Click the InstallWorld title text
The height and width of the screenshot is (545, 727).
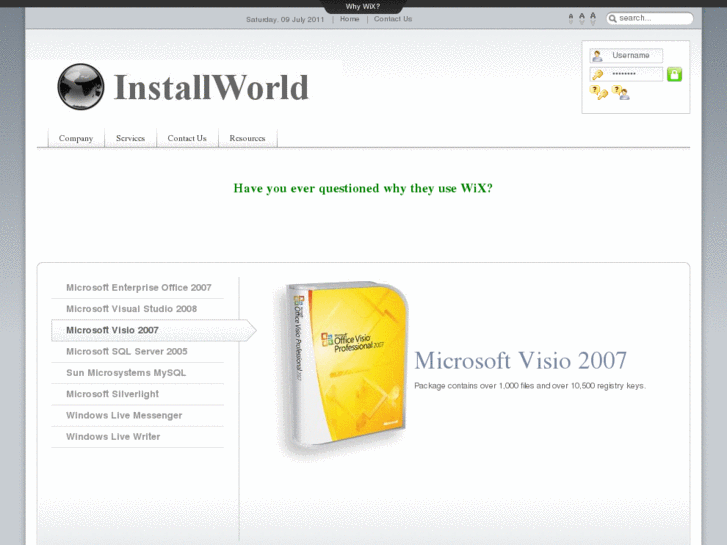(x=211, y=87)
